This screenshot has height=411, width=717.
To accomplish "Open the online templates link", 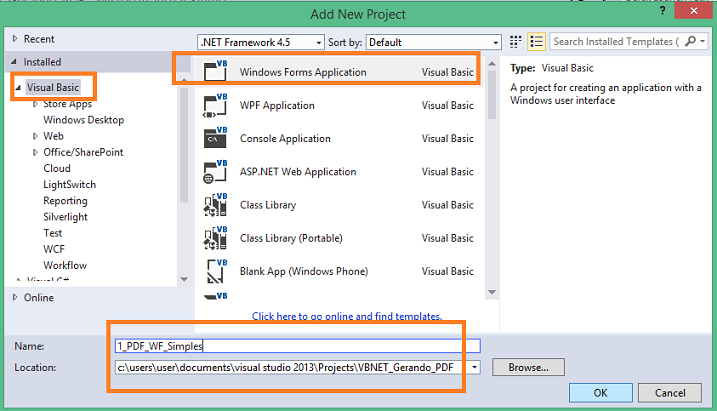I will (x=347, y=316).
